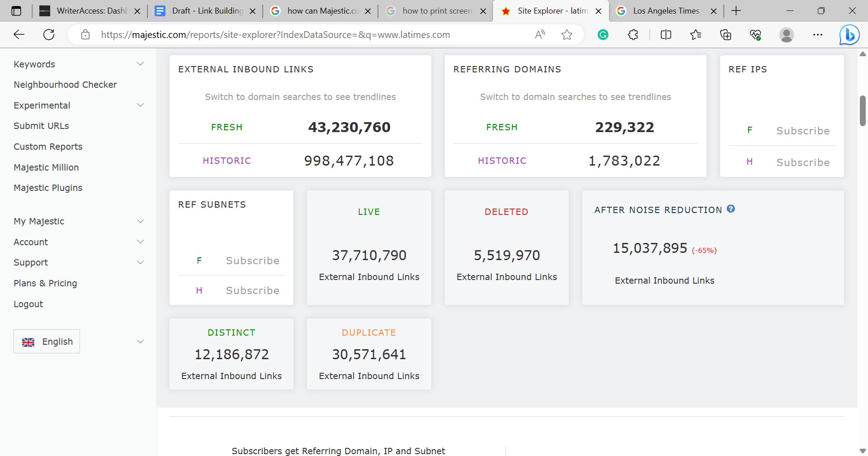Open the browser Extensions puzzle icon
The height and width of the screenshot is (456, 868).
click(632, 34)
